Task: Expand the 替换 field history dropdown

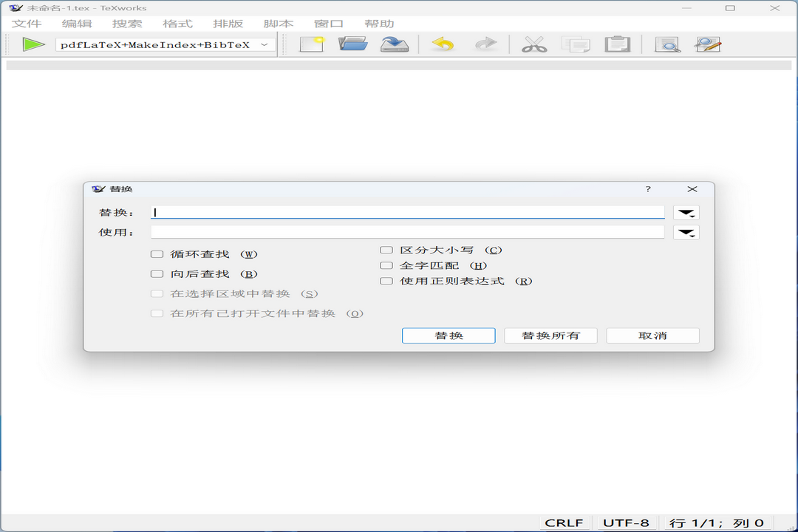Action: click(687, 212)
